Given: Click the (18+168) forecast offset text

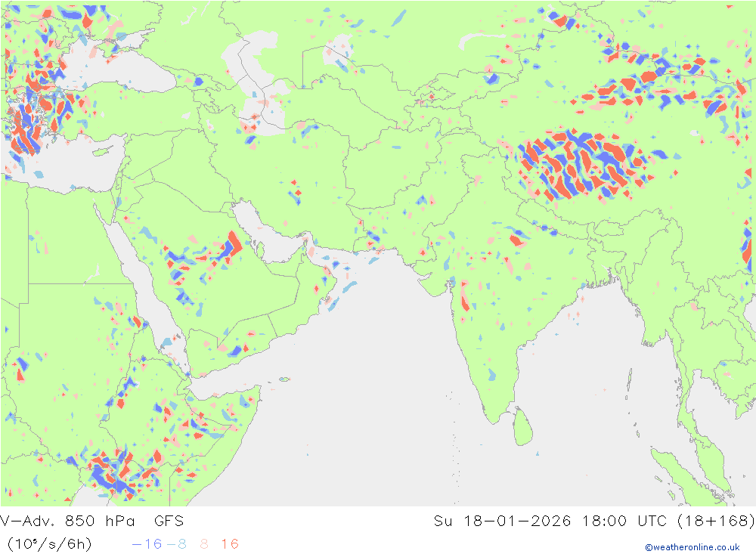Looking at the screenshot, I should 716,522.
